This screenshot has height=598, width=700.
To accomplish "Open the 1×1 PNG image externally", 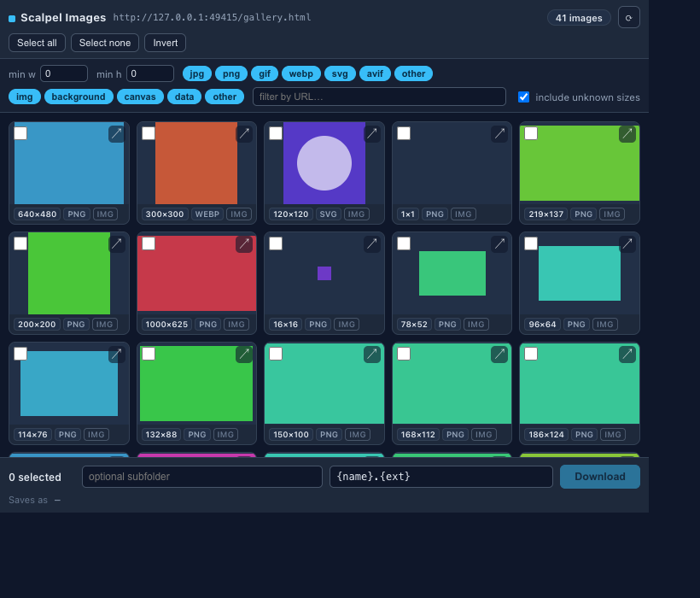I will [x=499, y=133].
